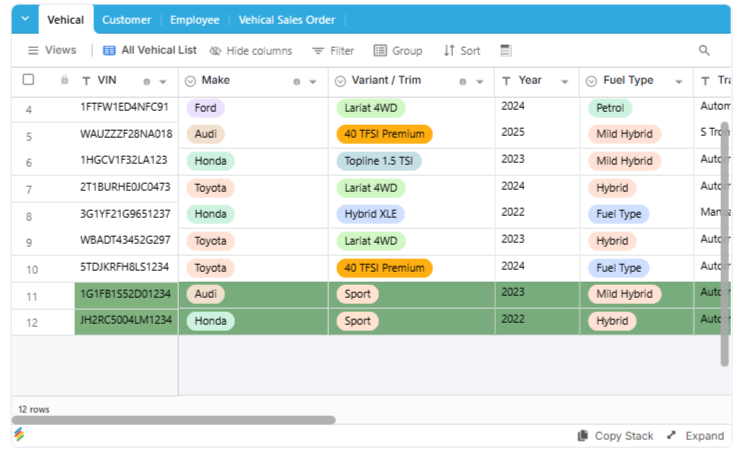Select VIN cell WBADT43452G297

click(x=125, y=240)
